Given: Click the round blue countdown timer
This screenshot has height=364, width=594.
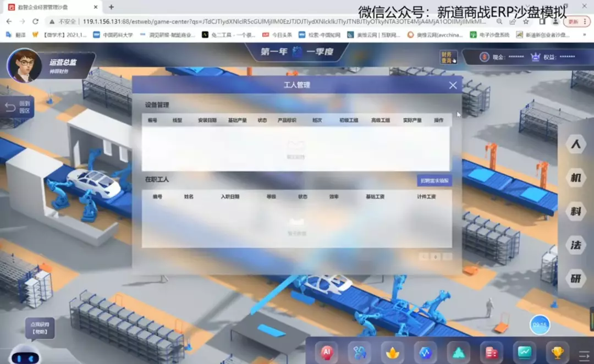Looking at the screenshot, I should 540,324.
